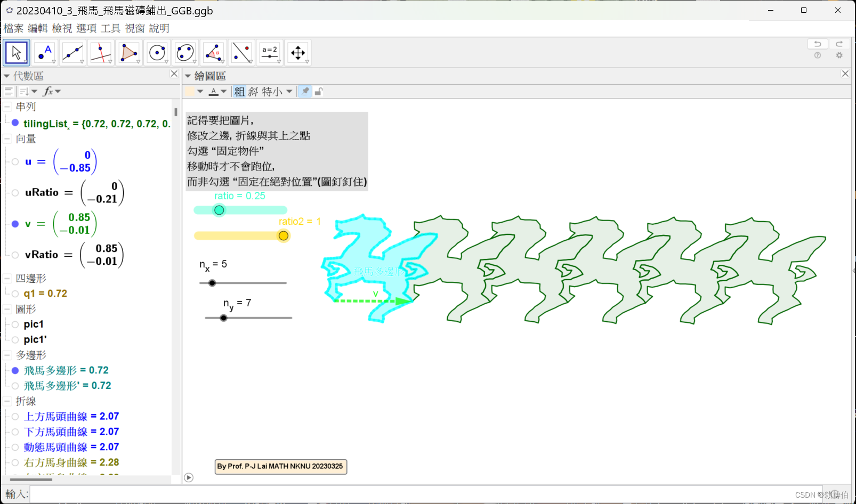Open the graphics view settings gear
The image size is (856, 504).
(x=839, y=55)
